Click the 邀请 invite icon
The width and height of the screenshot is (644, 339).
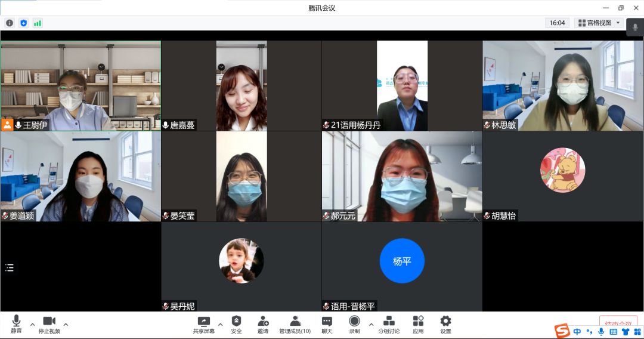click(263, 323)
